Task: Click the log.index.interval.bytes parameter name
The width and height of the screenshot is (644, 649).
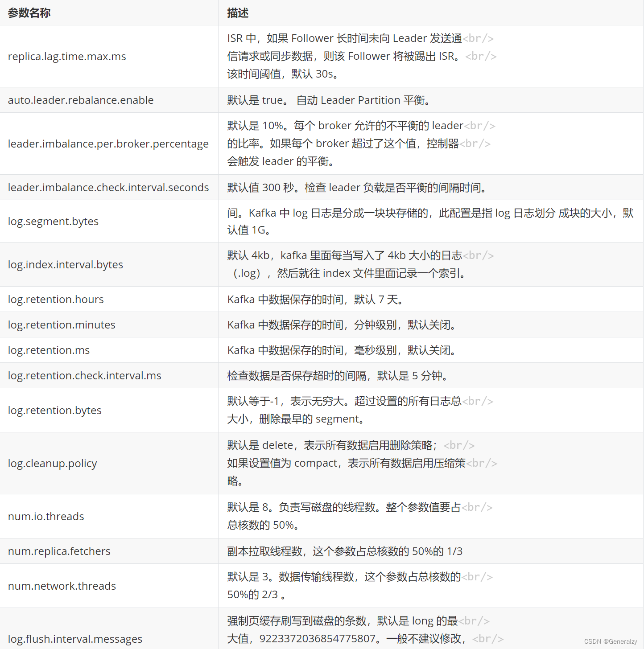Action: coord(66,264)
